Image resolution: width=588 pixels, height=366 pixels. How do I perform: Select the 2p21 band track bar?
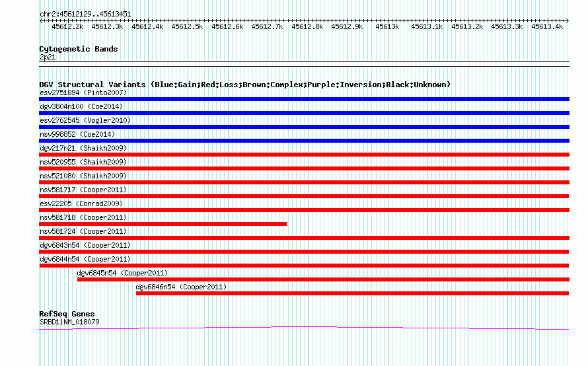coord(304,64)
